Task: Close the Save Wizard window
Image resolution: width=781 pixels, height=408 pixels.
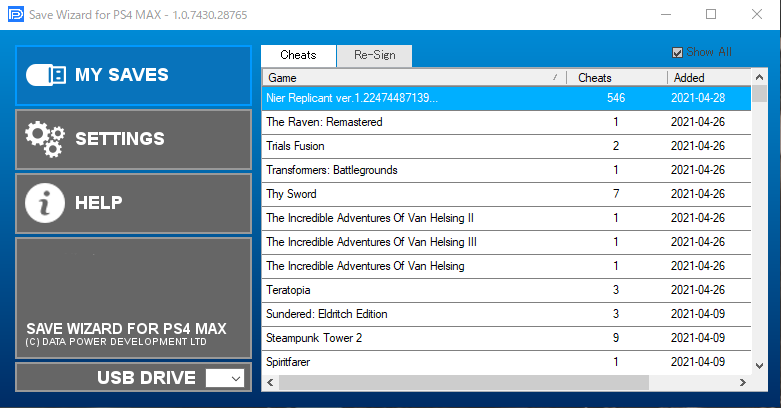Action: click(x=757, y=14)
